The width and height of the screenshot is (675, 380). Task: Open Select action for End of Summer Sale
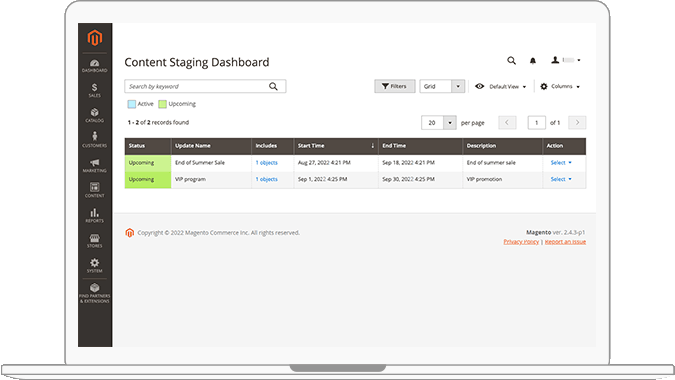click(561, 163)
